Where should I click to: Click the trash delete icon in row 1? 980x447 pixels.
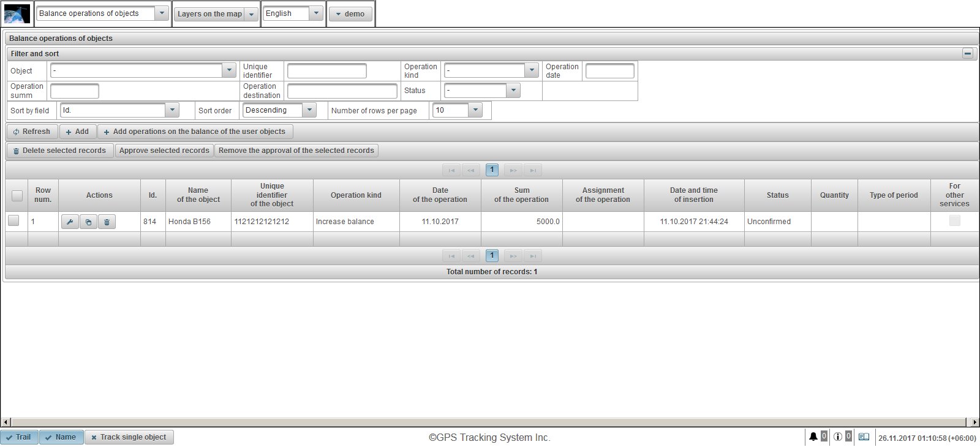[107, 222]
